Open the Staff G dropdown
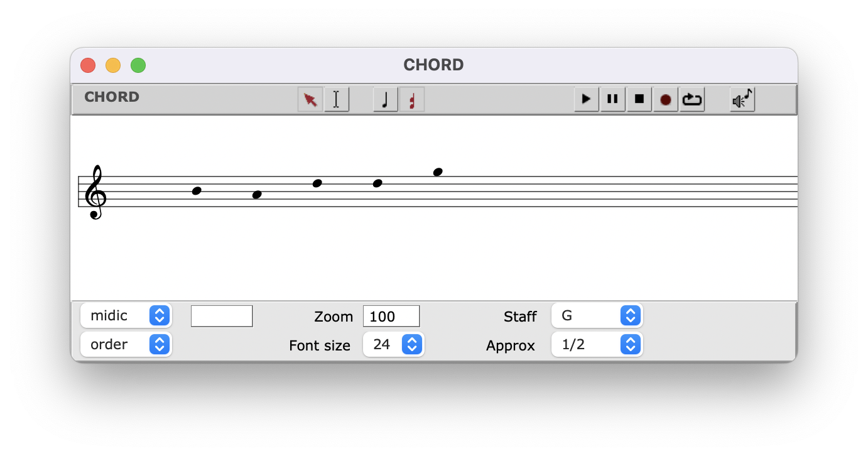The height and width of the screenshot is (456, 868). (x=597, y=315)
